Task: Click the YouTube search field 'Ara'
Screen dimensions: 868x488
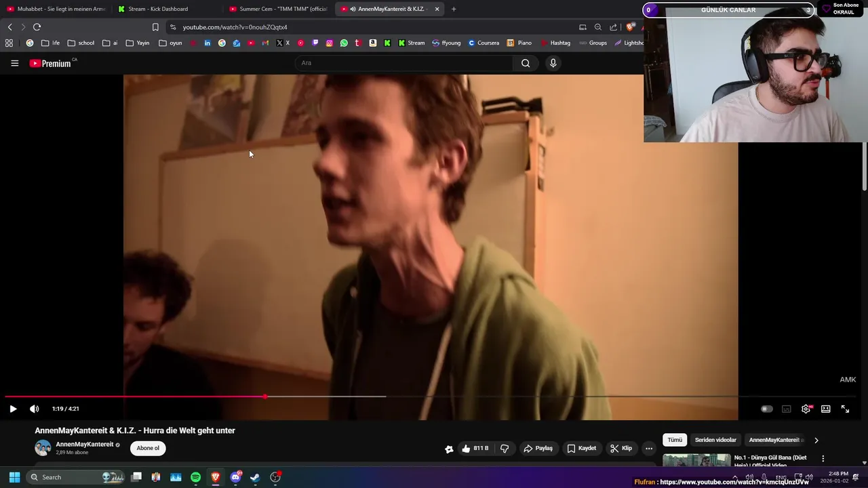Action: click(x=403, y=63)
